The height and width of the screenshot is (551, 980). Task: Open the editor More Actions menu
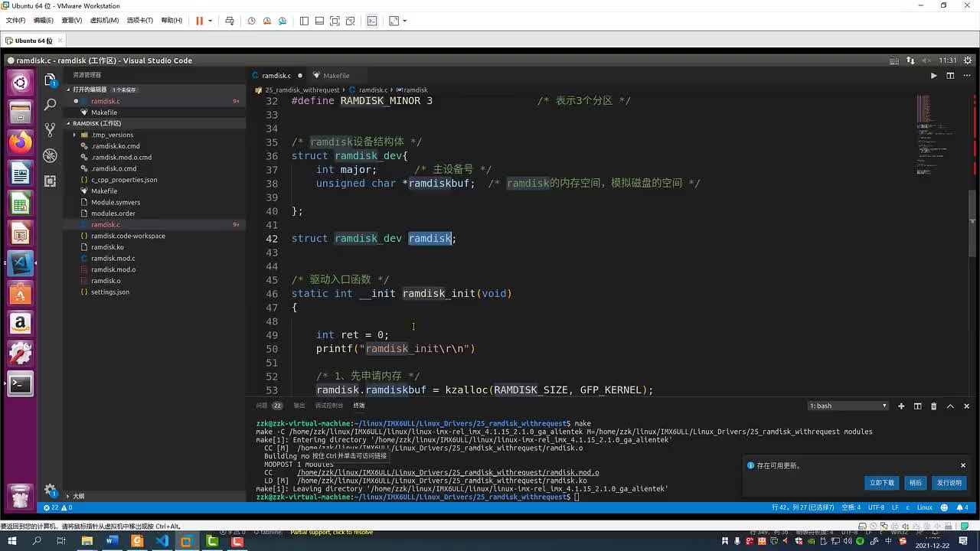pyautogui.click(x=966, y=76)
